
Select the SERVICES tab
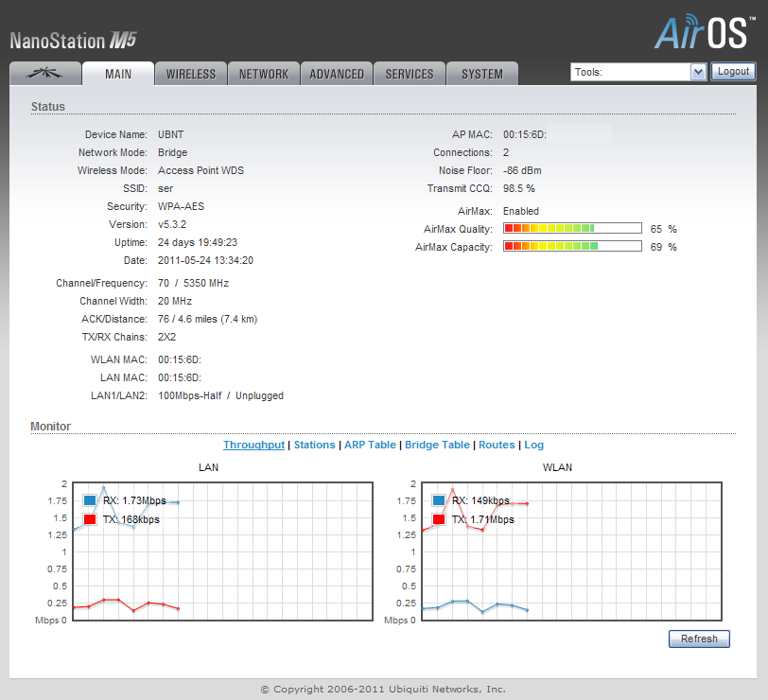pyautogui.click(x=410, y=74)
